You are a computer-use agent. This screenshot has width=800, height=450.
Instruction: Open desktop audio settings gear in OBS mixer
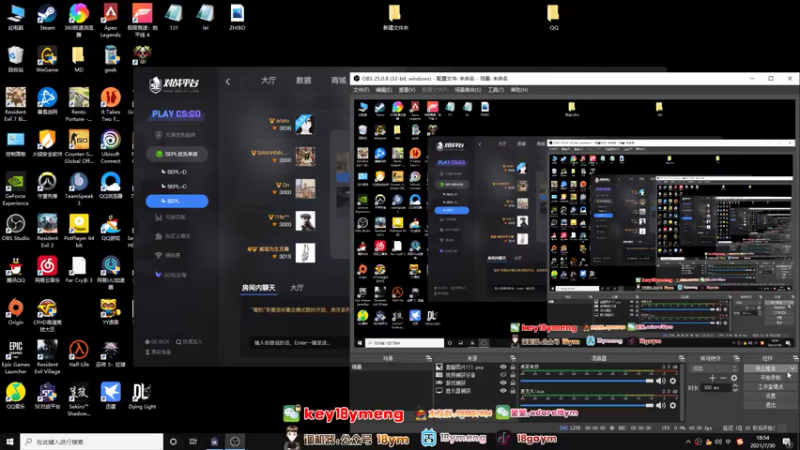pos(673,381)
